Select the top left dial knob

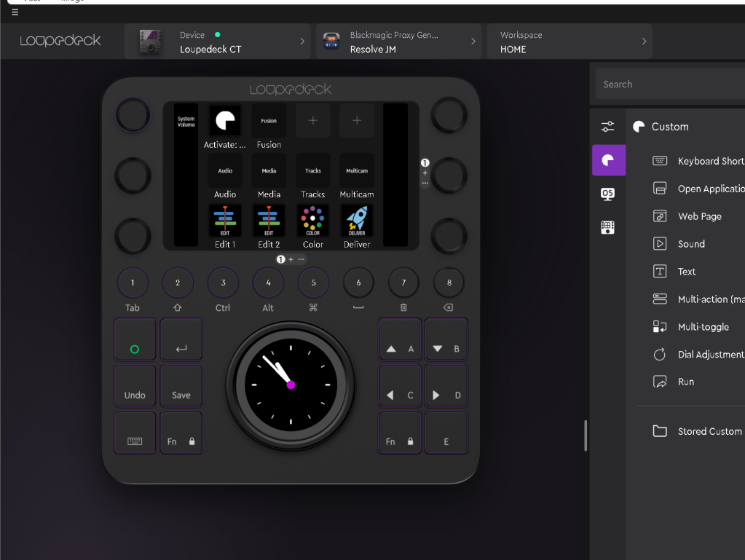pyautogui.click(x=133, y=115)
